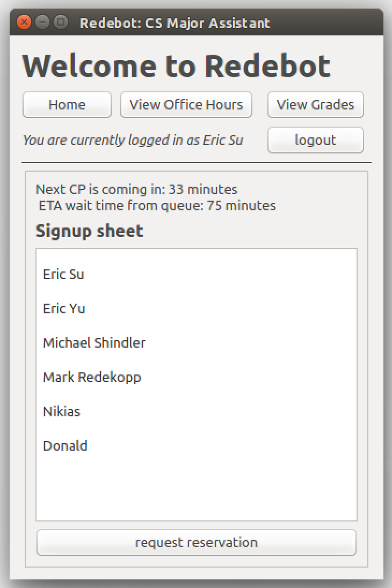Select Eric Yu in the list
This screenshot has width=392, height=588.
tap(197, 308)
